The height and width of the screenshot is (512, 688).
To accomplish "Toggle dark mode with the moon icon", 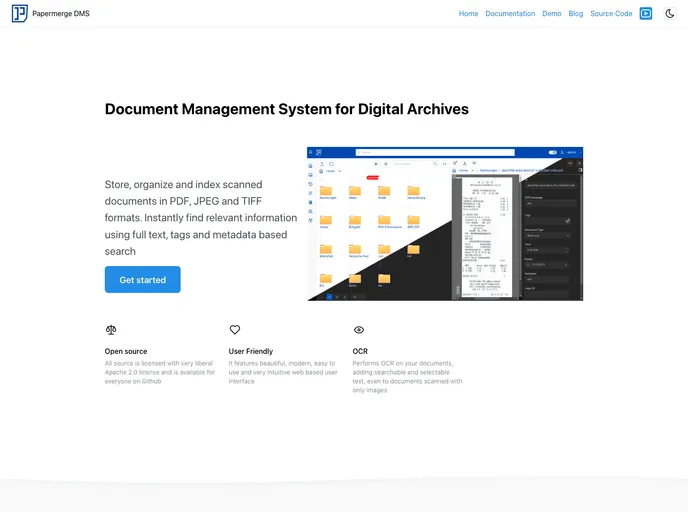I will [x=670, y=14].
